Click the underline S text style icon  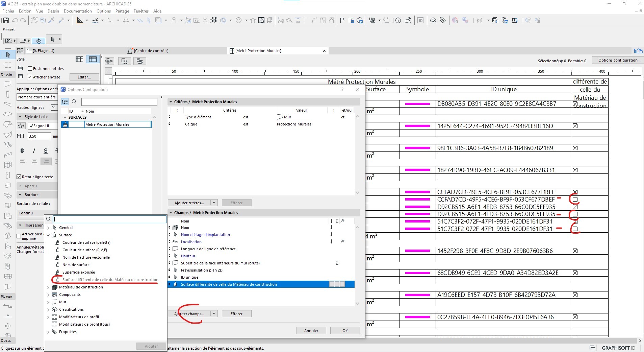(x=46, y=151)
